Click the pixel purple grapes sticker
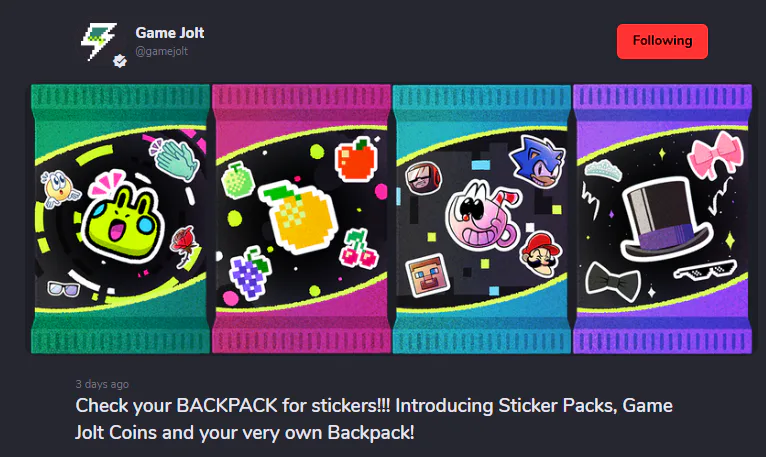The image size is (766, 457). (250, 274)
